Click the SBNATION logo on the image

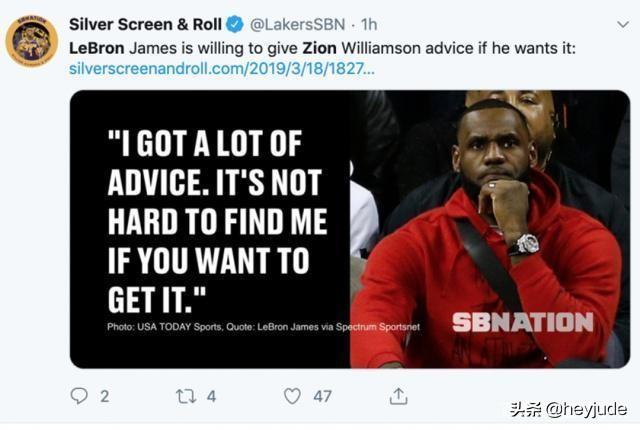click(x=521, y=322)
